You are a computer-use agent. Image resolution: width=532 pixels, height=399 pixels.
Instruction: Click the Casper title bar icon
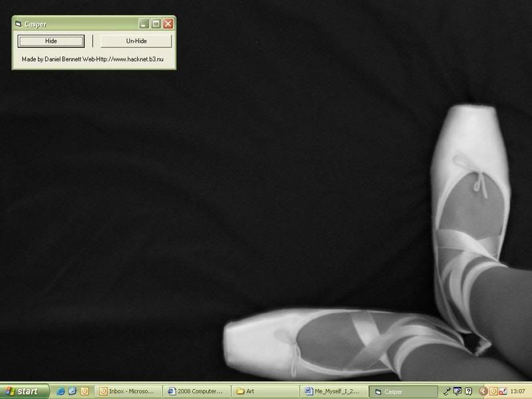click(x=18, y=24)
